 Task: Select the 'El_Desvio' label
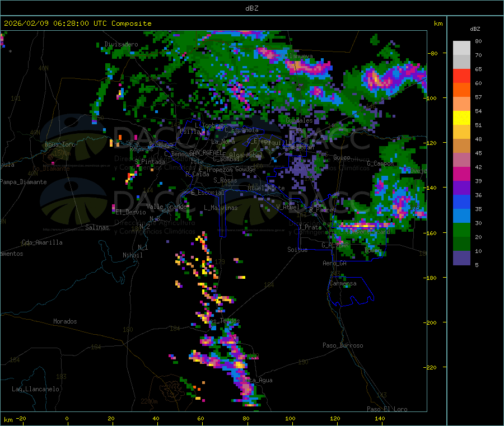[131, 212]
